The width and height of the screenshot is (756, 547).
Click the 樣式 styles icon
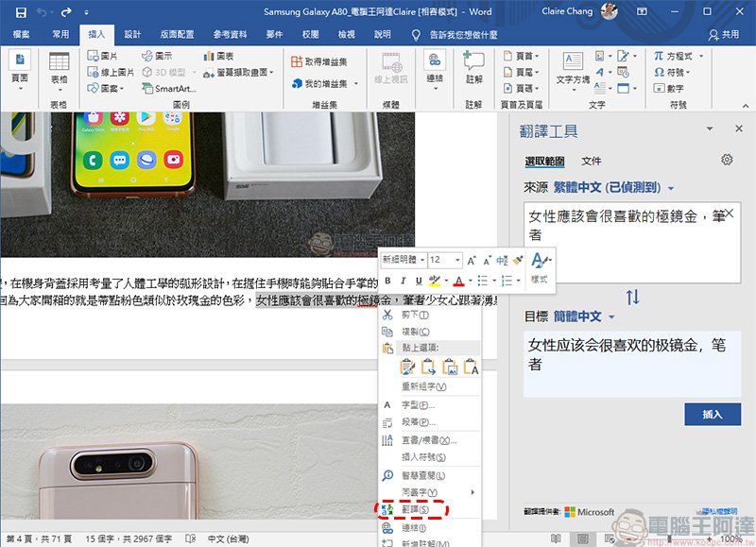click(x=541, y=268)
